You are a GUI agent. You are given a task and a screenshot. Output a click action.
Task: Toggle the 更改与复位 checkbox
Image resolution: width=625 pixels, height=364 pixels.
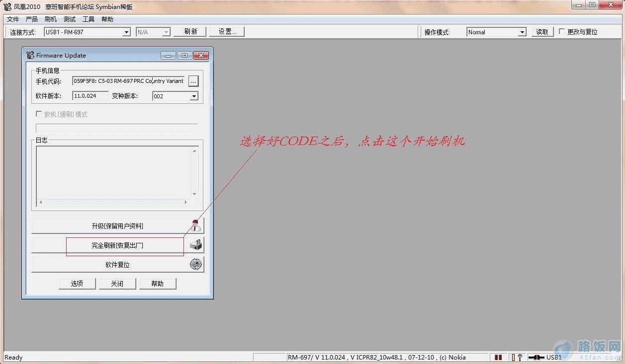tap(562, 31)
